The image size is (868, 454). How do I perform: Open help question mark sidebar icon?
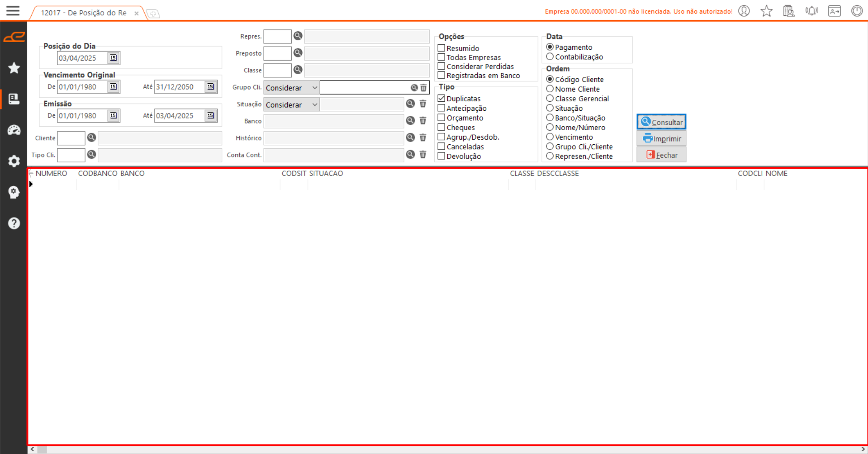tap(14, 223)
